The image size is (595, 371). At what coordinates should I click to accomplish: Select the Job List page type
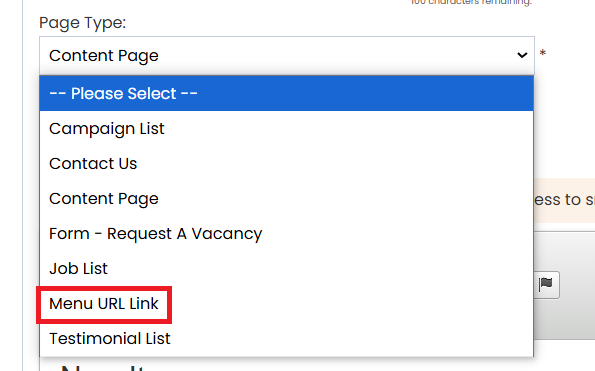[x=286, y=268]
